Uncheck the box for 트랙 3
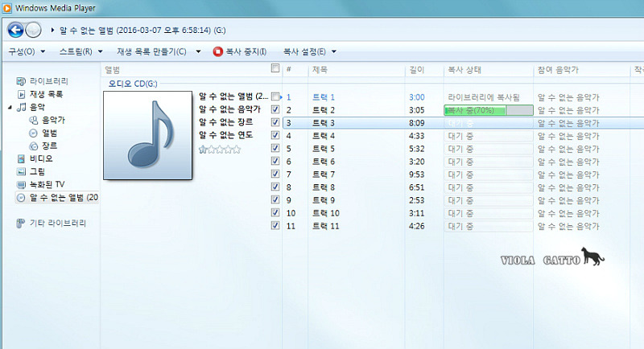 275,122
